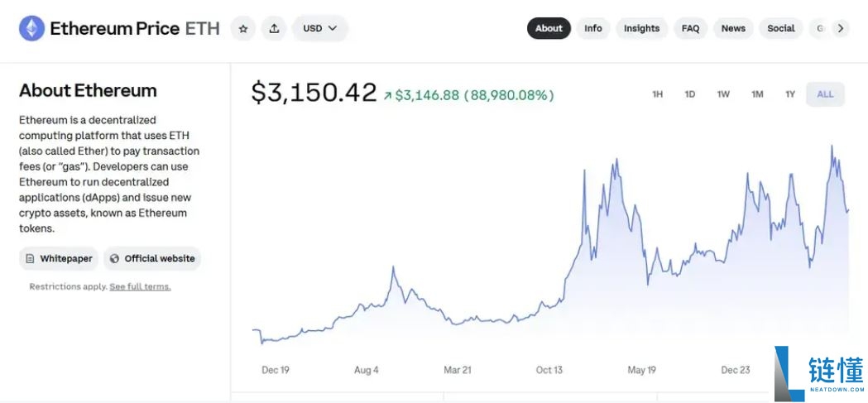Open the FAQ tab

click(x=690, y=28)
